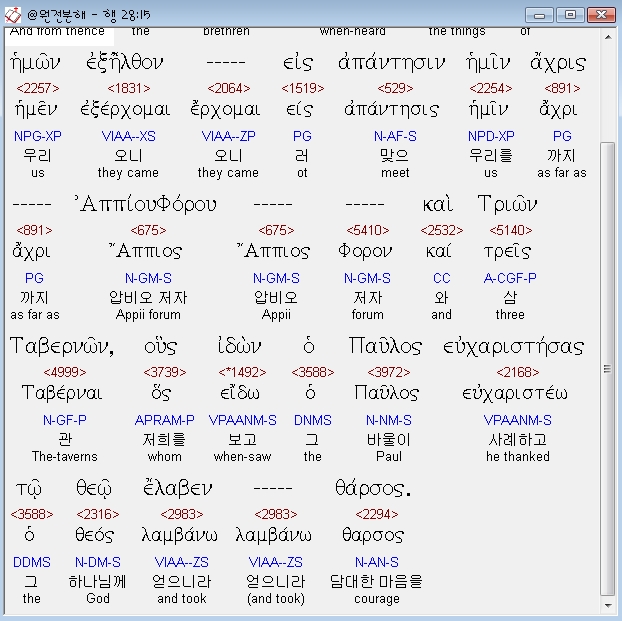622x621 pixels.
Task: Click the parsing code N-AF-S
Action: point(395,136)
